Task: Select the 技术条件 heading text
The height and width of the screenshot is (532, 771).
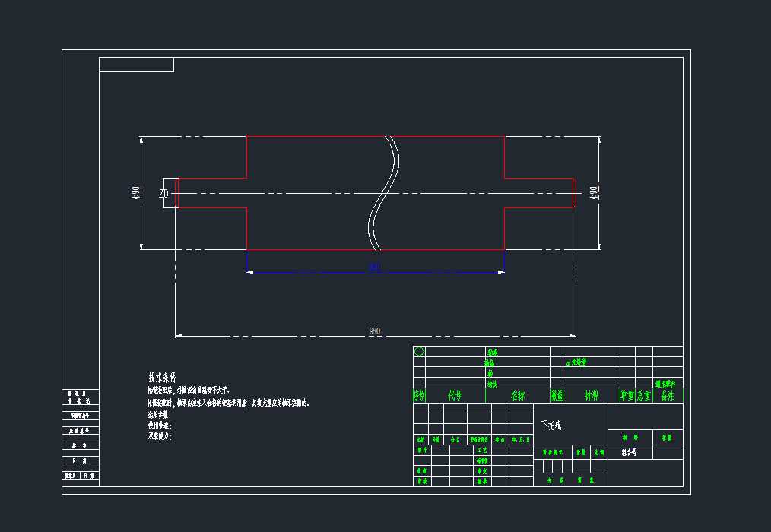Action: [x=163, y=377]
